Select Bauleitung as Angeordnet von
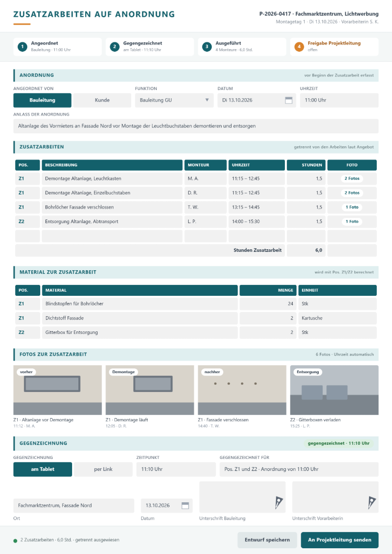This screenshot has width=392, height=554. pyautogui.click(x=42, y=100)
